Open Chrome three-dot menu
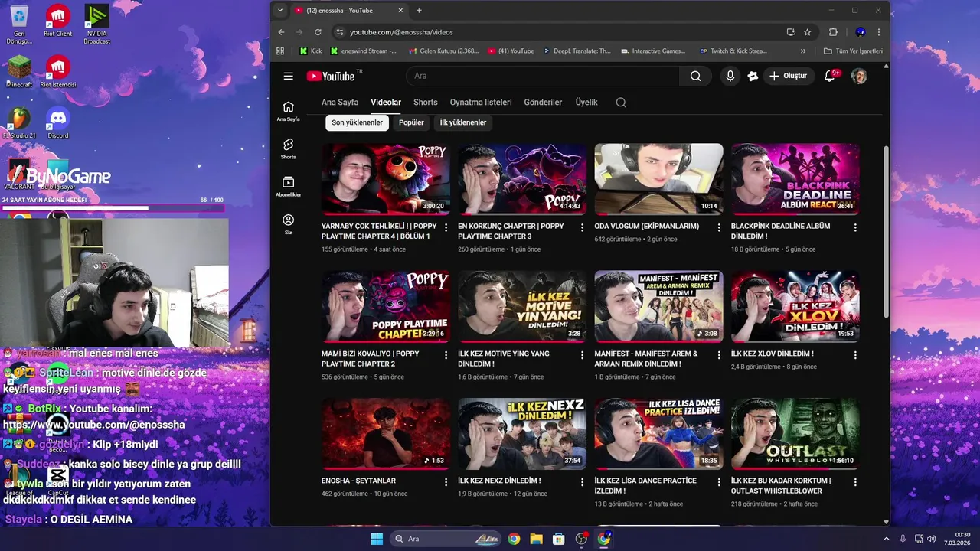 [879, 32]
